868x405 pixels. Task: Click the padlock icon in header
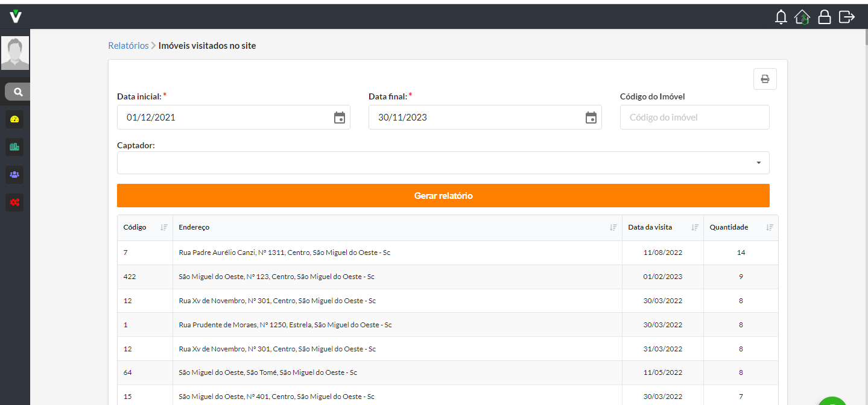click(x=825, y=17)
